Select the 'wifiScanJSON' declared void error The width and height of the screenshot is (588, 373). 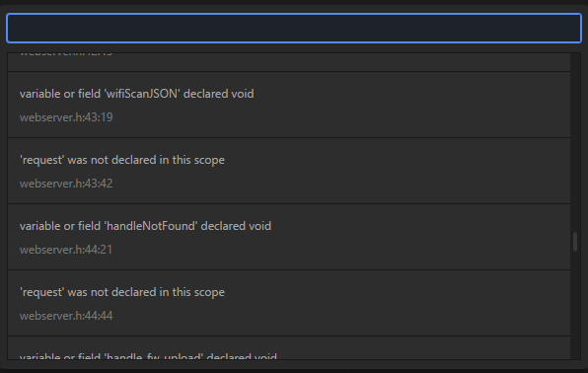289,105
